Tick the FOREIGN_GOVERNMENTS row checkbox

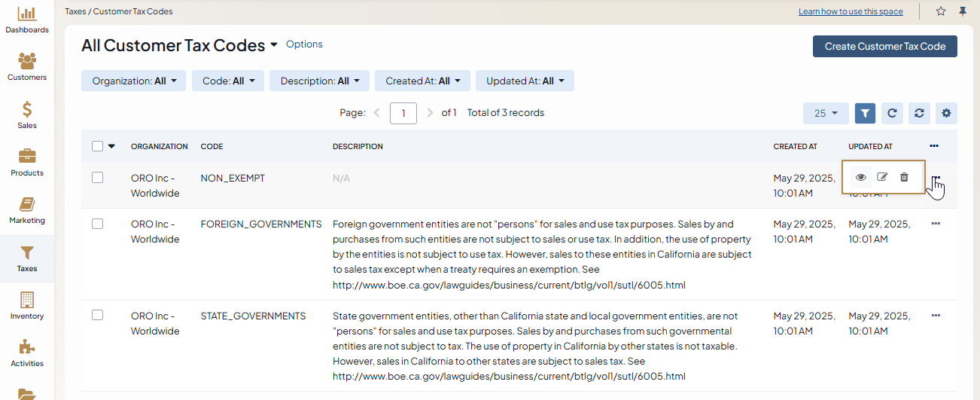pyautogui.click(x=97, y=224)
